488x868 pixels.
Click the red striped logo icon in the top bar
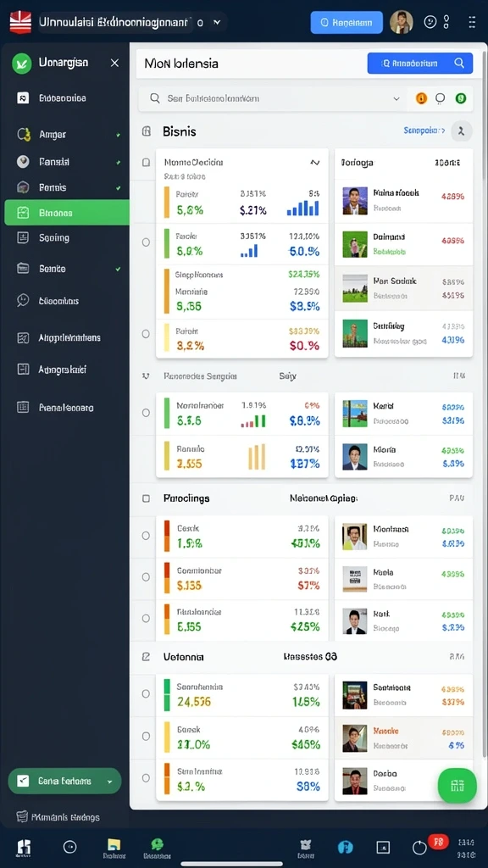20,22
